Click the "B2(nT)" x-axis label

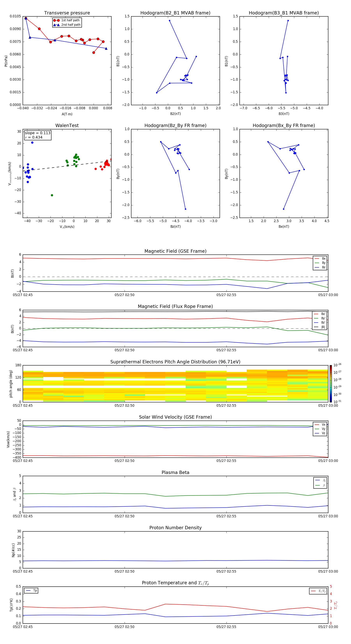pyautogui.click(x=175, y=114)
